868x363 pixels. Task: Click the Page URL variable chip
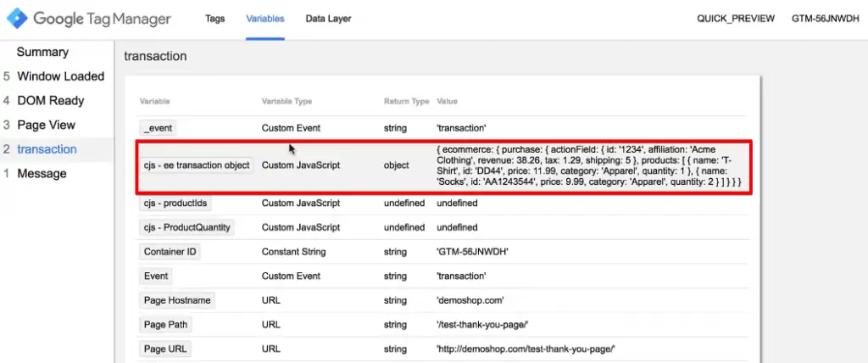(165, 349)
